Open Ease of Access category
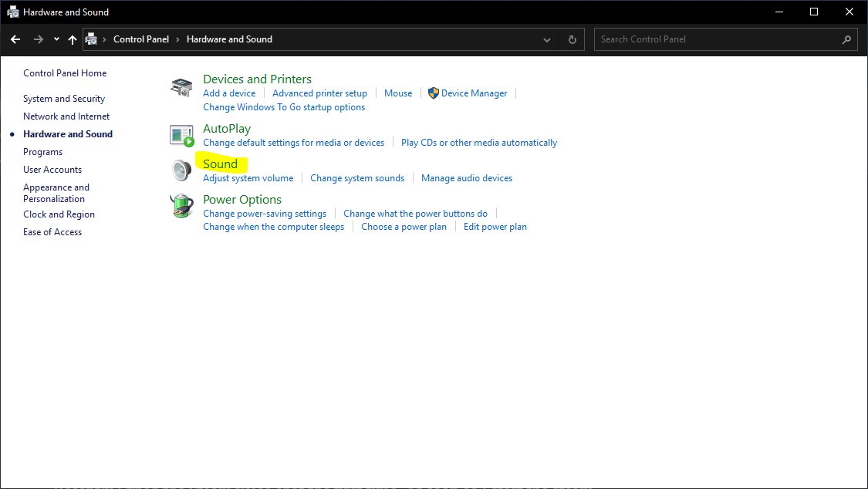The height and width of the screenshot is (489, 868). coord(52,232)
